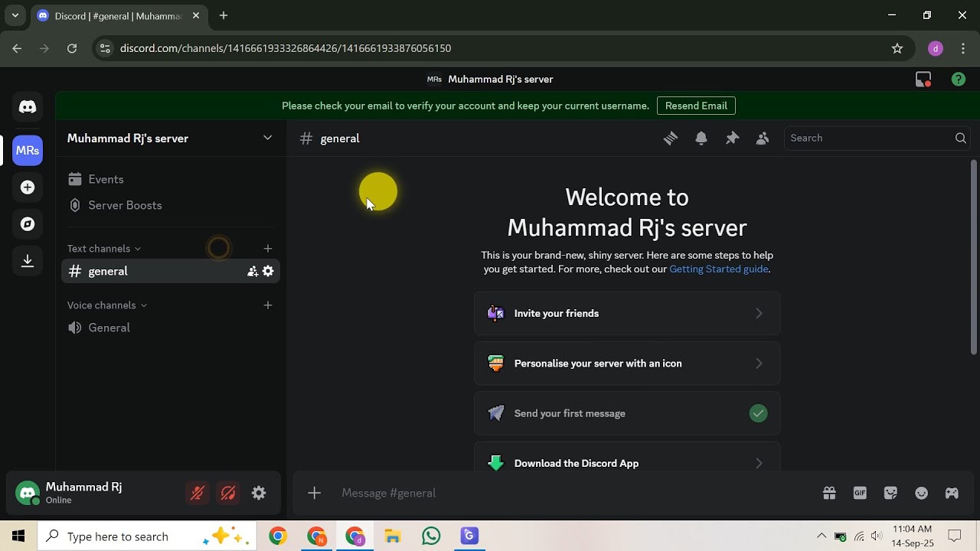The height and width of the screenshot is (551, 980).
Task: Open Muhammad Rj's server dropdown menu
Action: coord(267,139)
